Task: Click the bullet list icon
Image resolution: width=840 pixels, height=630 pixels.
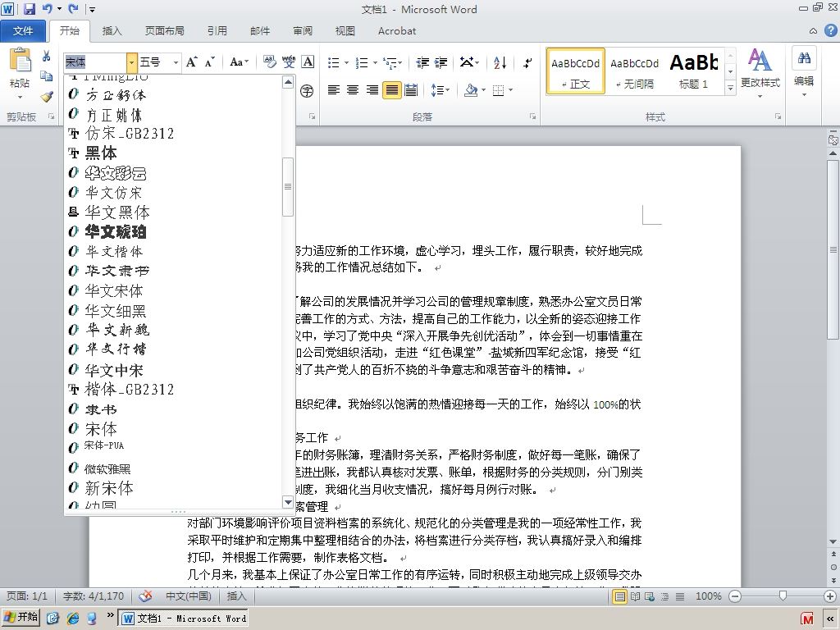Action: (334, 62)
